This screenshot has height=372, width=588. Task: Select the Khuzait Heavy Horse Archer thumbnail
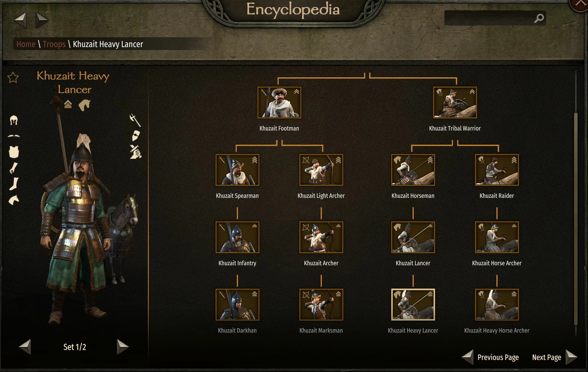tap(497, 305)
